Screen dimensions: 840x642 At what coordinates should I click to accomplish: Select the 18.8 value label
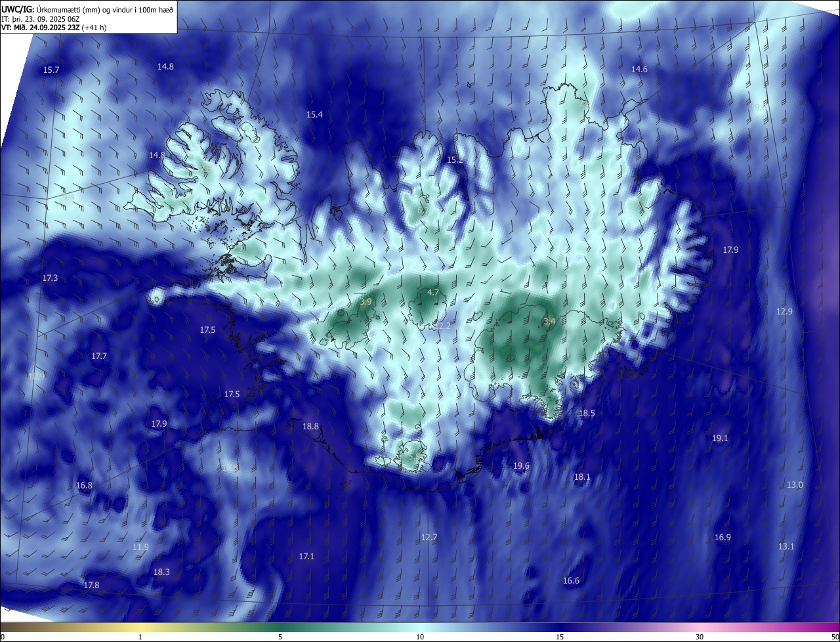310,426
